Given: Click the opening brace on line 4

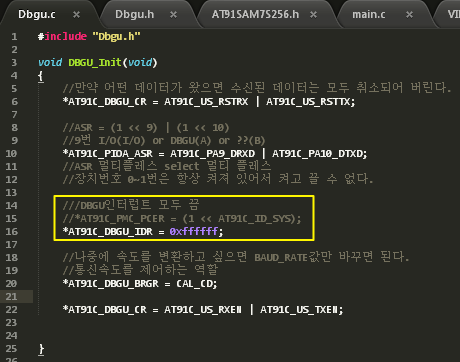Looking at the screenshot, I should tap(40, 76).
